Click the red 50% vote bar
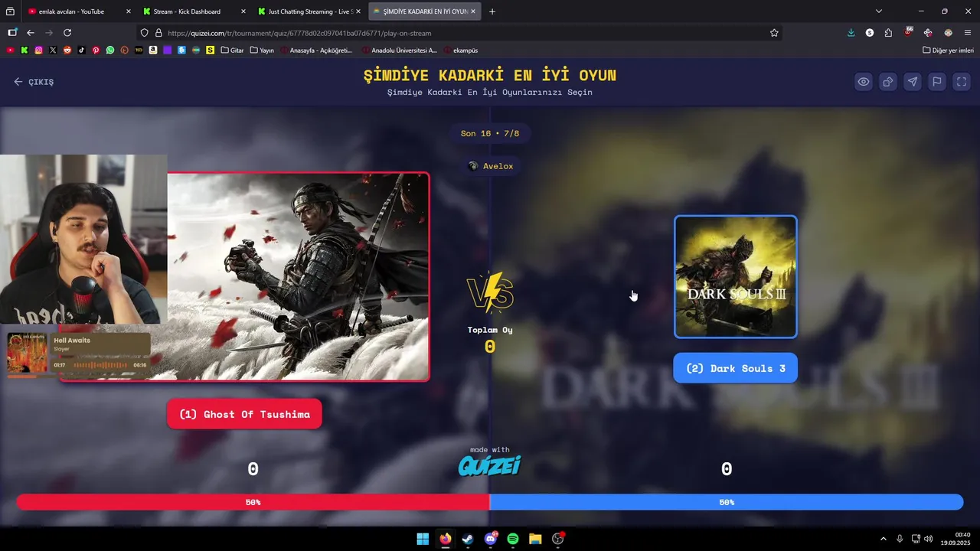This screenshot has height=551, width=980. (253, 502)
